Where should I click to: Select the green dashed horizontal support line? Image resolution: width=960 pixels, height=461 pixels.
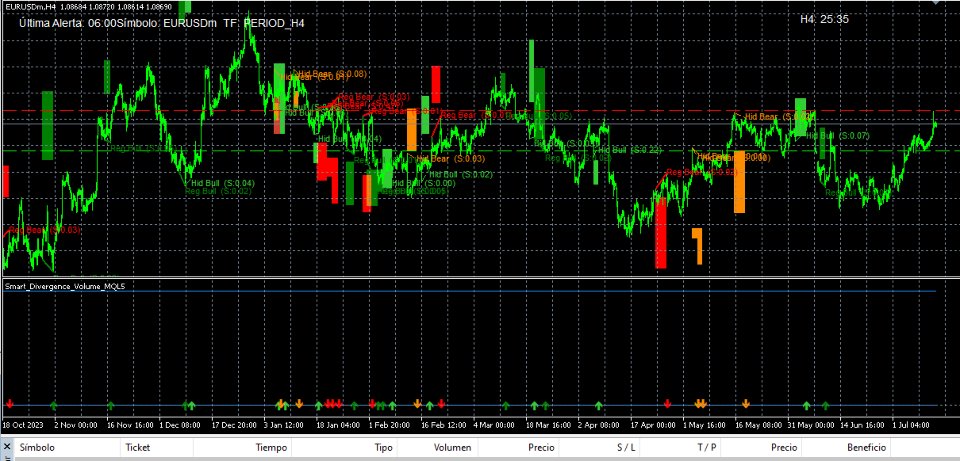(480, 150)
